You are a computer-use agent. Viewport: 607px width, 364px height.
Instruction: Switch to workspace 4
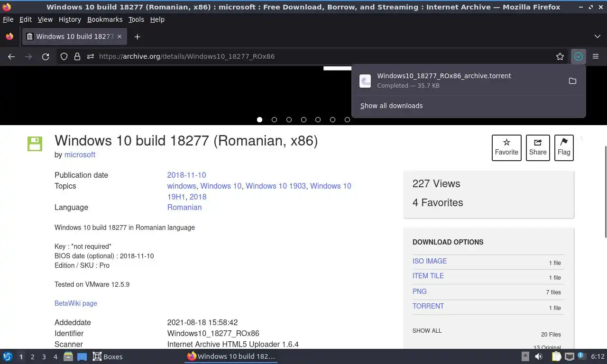[x=55, y=357]
